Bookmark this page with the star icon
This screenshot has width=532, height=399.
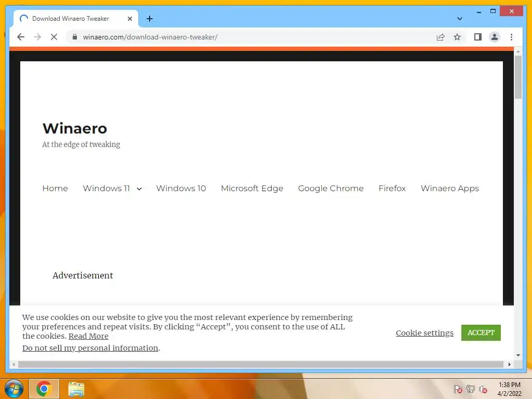[x=457, y=37]
